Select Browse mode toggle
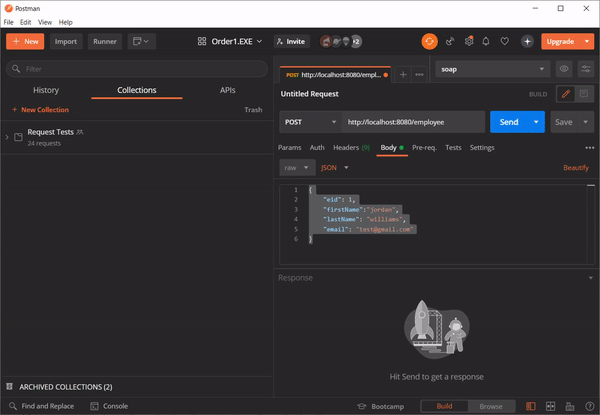This screenshot has width=600, height=415. pyautogui.click(x=491, y=406)
